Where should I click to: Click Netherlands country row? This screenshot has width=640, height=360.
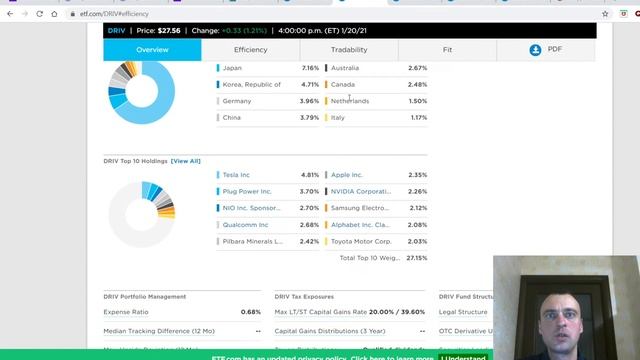tap(376, 101)
